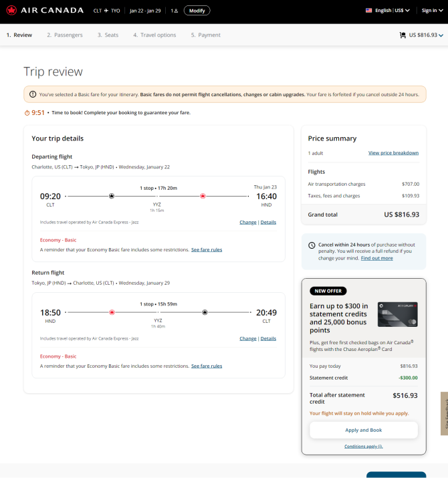Click the black Jazz marker on departing flight line
This screenshot has height=478, width=448.
(112, 196)
